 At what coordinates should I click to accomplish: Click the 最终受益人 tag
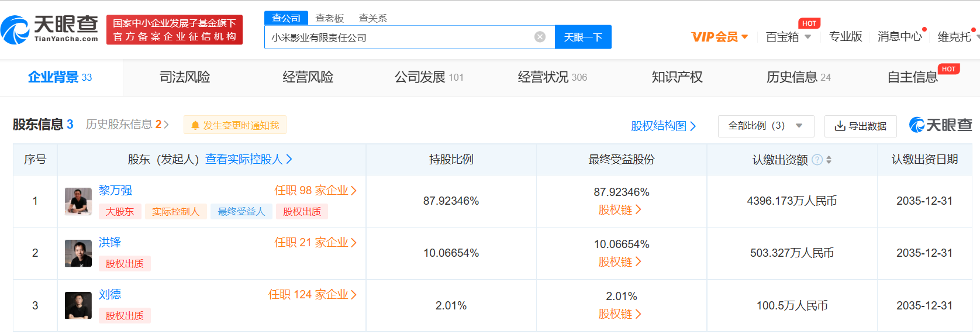241,212
